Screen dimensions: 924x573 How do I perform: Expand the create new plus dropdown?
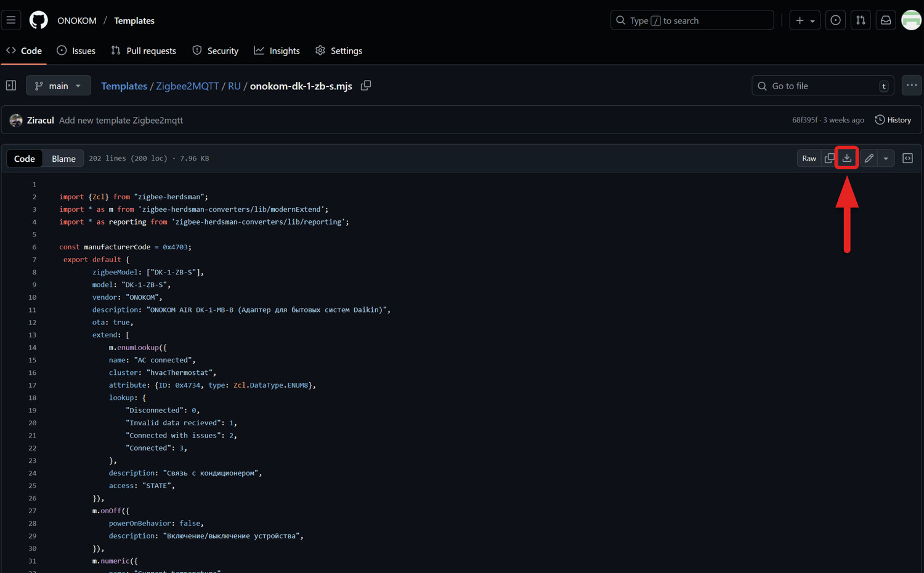[x=804, y=20]
